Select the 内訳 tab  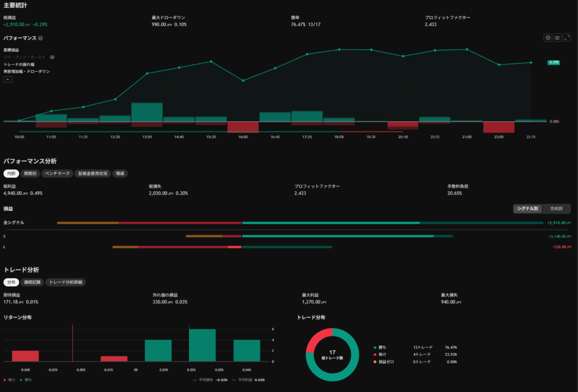(x=11, y=173)
